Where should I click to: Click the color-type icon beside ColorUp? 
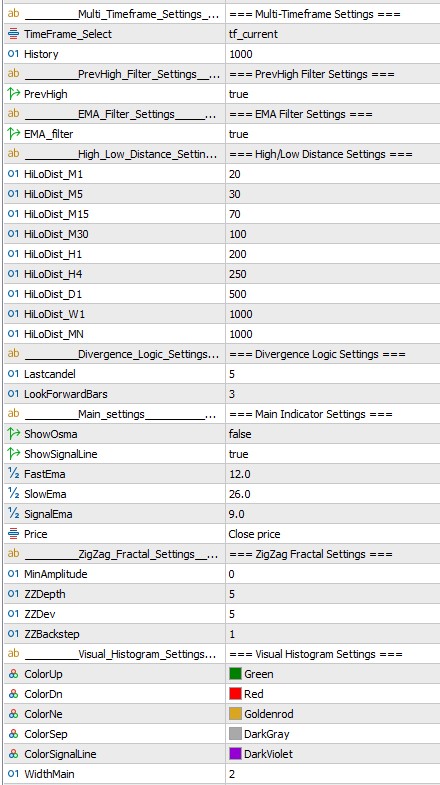point(14,674)
